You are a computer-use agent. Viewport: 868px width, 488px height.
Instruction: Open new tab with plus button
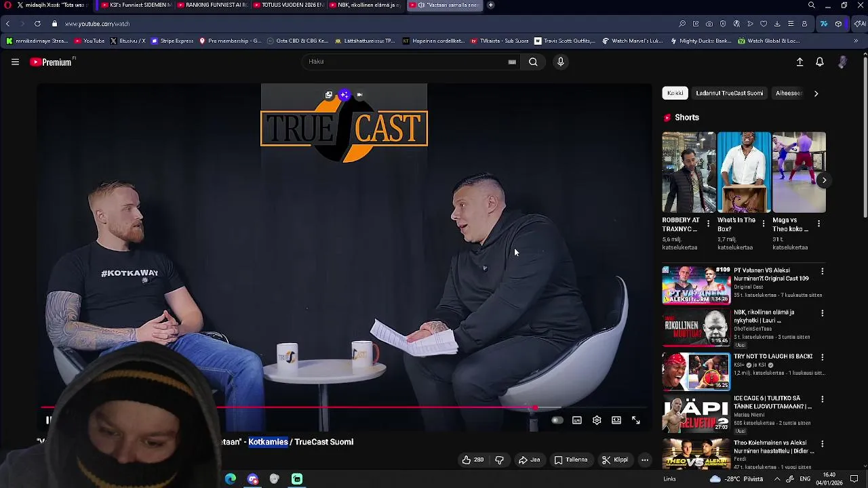(490, 5)
